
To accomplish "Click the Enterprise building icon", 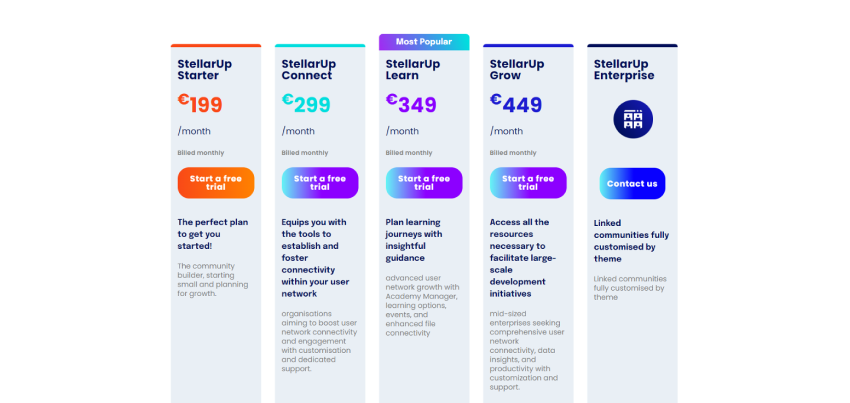I will pos(632,119).
